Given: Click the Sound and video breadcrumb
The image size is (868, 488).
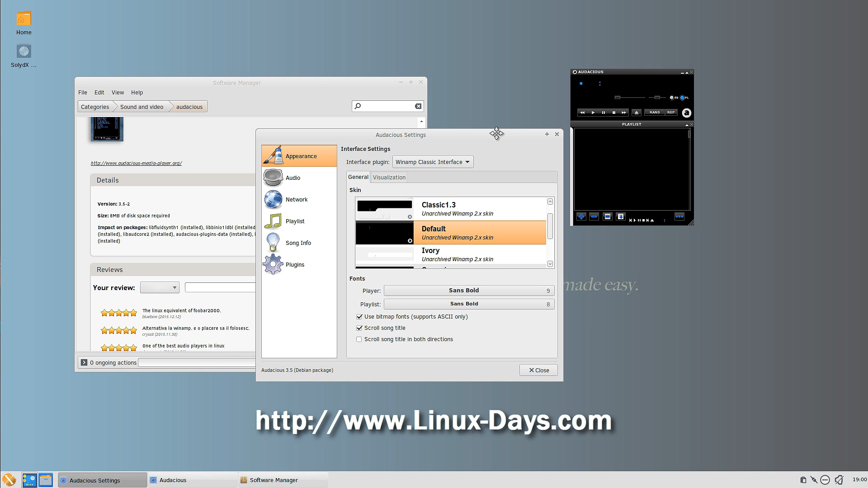Looking at the screenshot, I should (142, 107).
